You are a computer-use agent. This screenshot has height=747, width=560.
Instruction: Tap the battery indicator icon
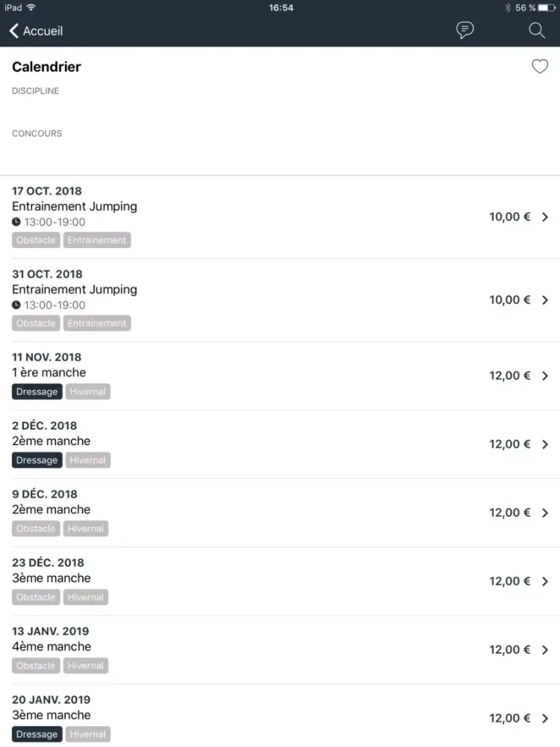547,7
